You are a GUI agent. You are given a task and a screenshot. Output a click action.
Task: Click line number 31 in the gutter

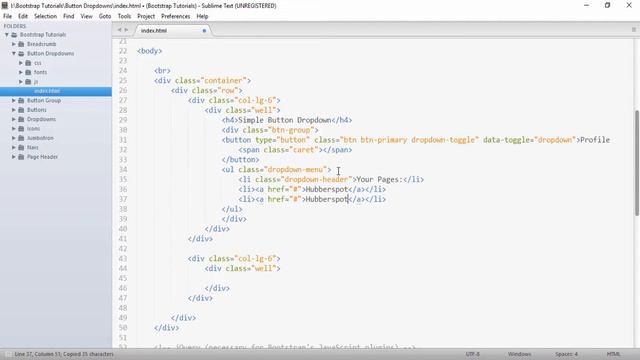(123, 140)
